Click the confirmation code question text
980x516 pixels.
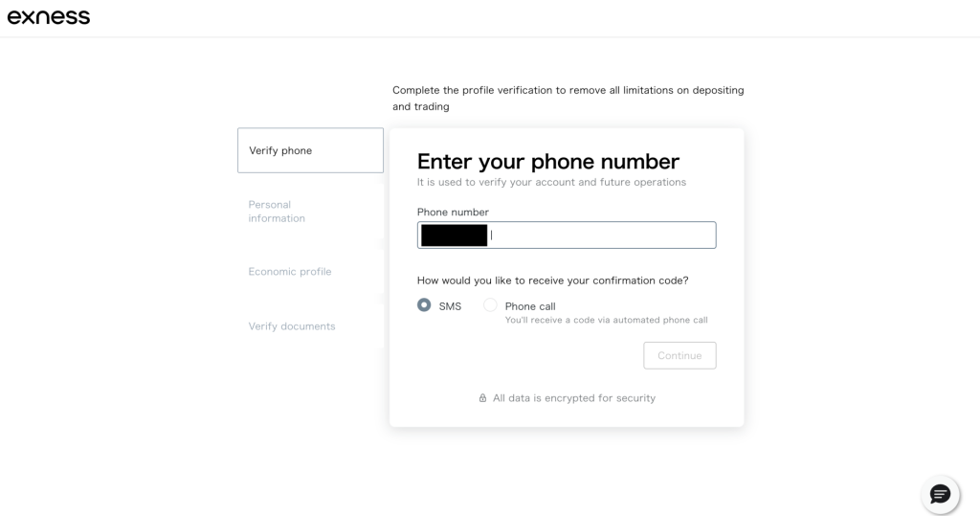click(x=552, y=280)
